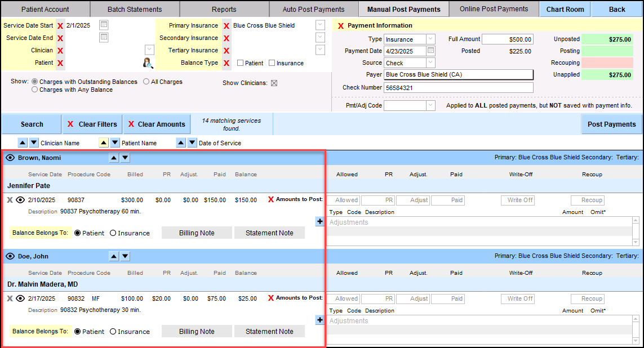Open the Pmt/Adj Code dropdown

(x=430, y=105)
